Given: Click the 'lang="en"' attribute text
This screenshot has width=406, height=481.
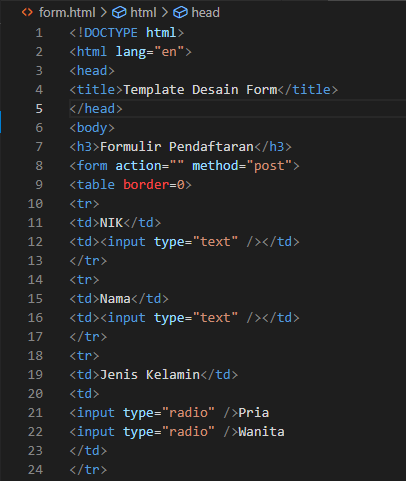Looking at the screenshot, I should click(150, 52).
